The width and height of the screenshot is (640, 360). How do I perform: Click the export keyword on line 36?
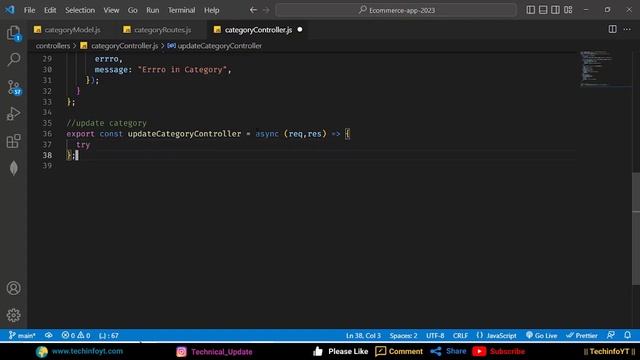click(x=80, y=134)
